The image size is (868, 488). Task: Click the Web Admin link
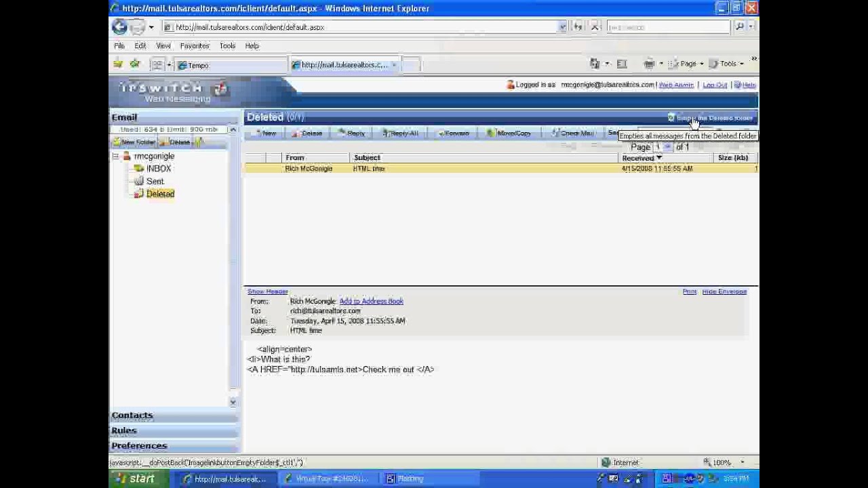tap(676, 85)
